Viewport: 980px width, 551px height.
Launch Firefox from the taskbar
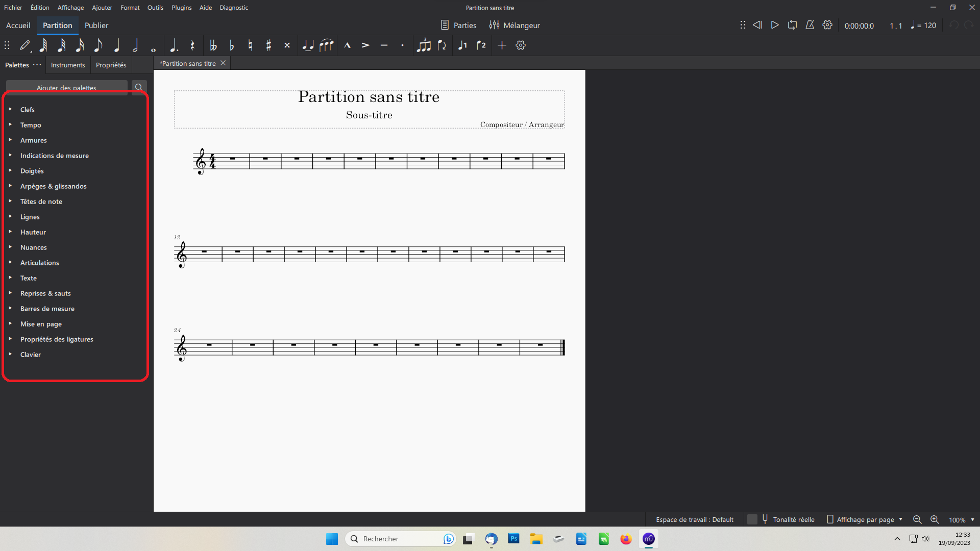[x=626, y=539]
